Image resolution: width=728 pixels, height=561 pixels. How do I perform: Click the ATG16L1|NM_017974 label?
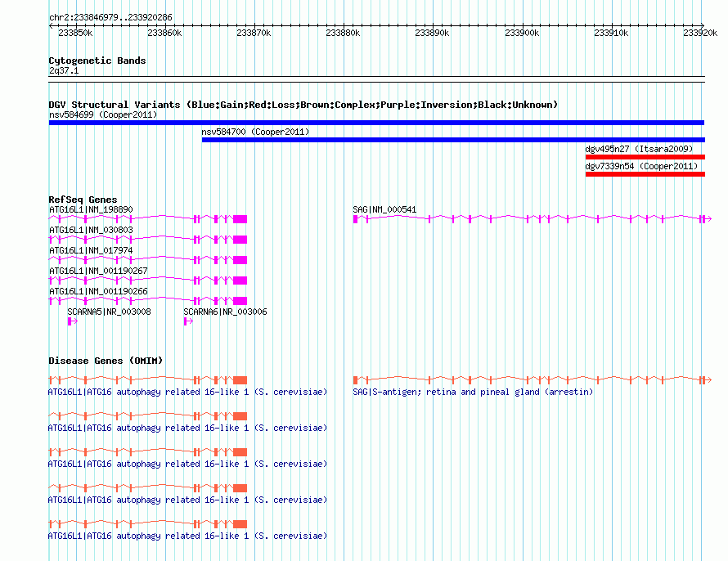[x=91, y=250]
